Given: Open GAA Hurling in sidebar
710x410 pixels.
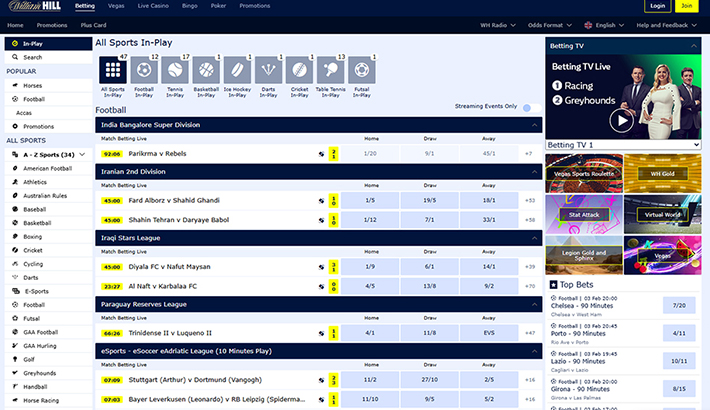Looking at the screenshot, I should coord(48,346).
